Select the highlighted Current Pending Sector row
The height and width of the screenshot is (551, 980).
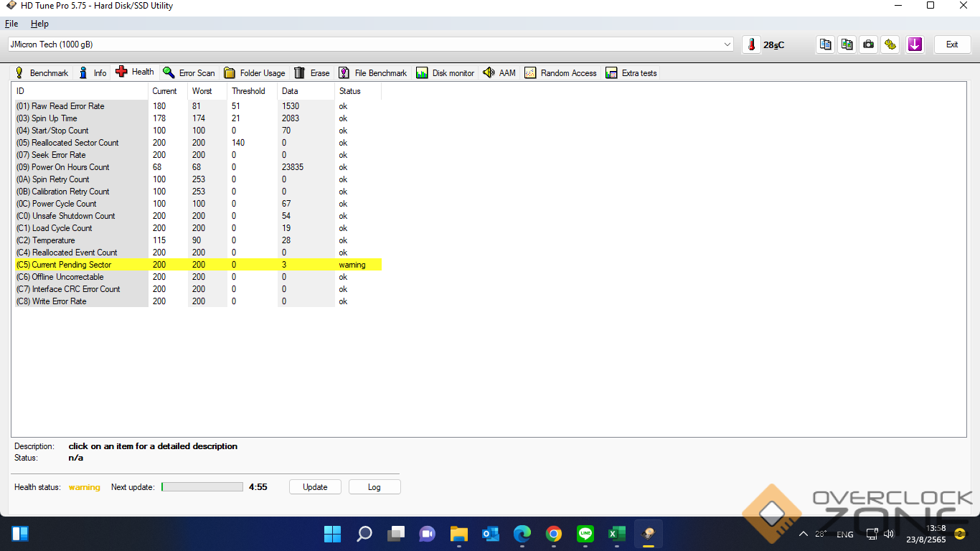tap(197, 265)
